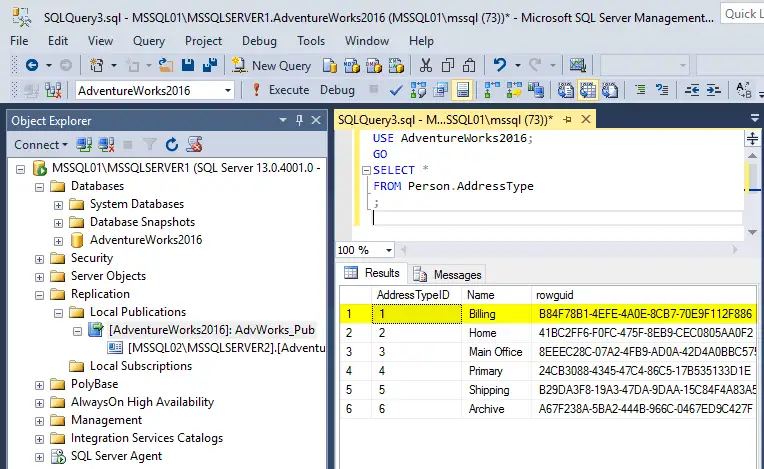This screenshot has width=764, height=469.
Task: Expand the Security folder node
Action: [x=39, y=259]
